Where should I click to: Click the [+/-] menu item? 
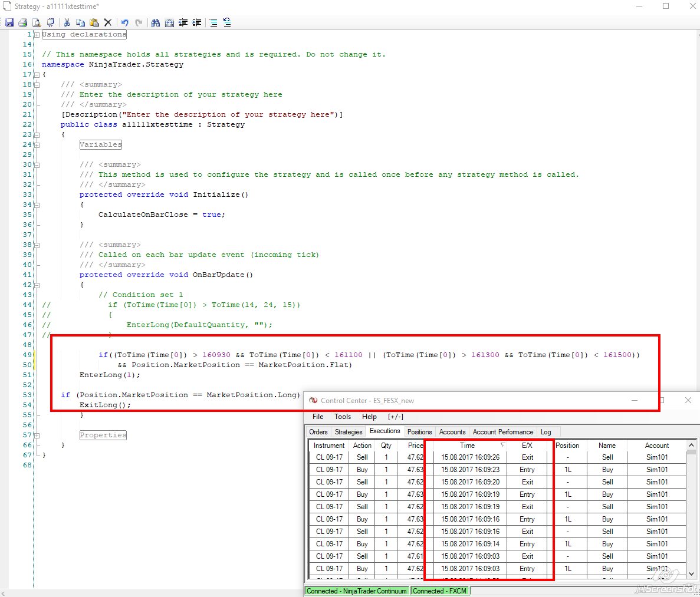pos(395,417)
